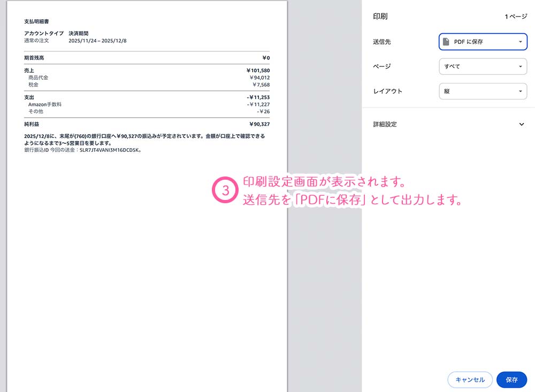Click the 送信先 field label
The width and height of the screenshot is (535, 392).
tap(381, 42)
